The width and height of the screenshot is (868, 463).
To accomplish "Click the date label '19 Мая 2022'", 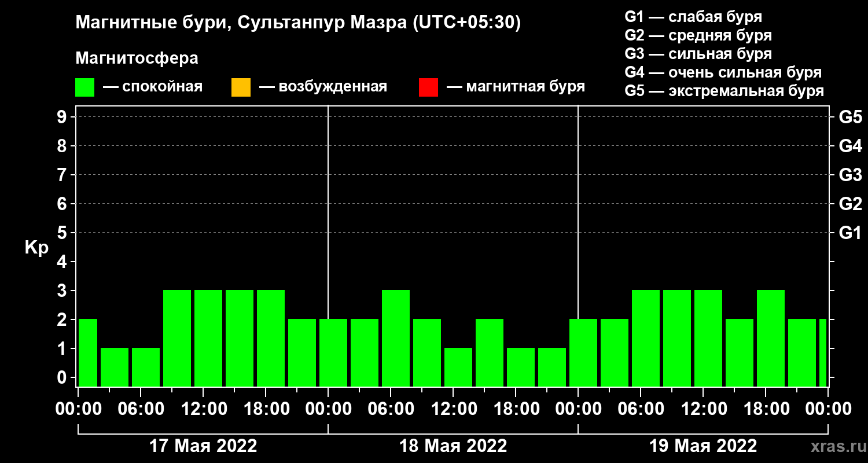I will (703, 446).
